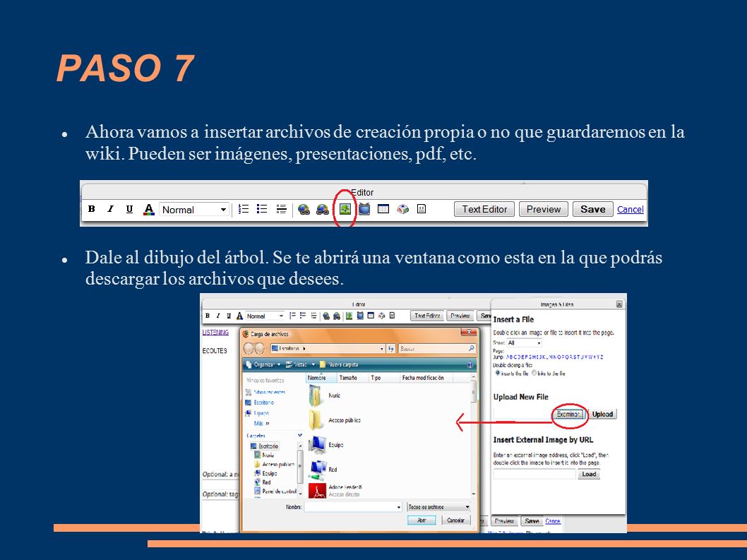The image size is (747, 560).
Task: Sort by the Tamaño column header
Action: pos(352,378)
